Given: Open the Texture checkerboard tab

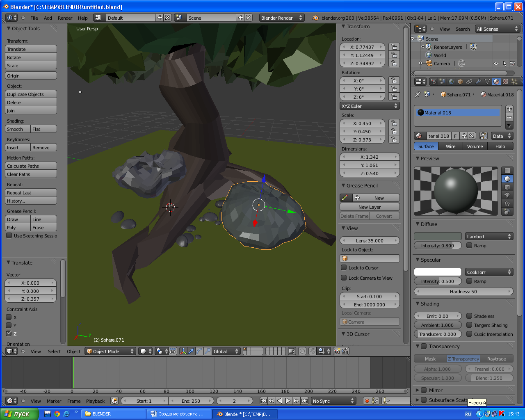Looking at the screenshot, I should coord(505,82).
